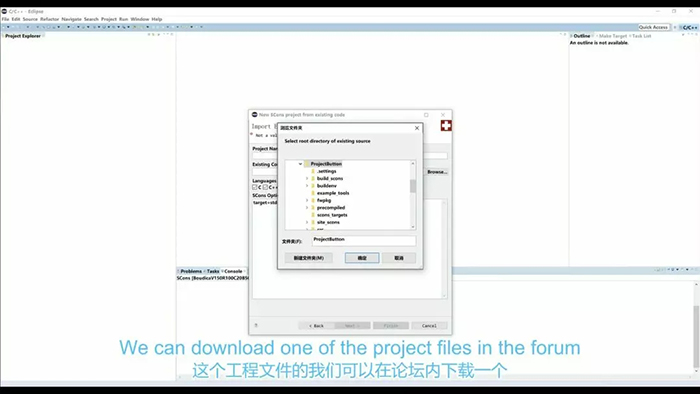700x394 pixels.
Task: Select the buildenv folder row
Action: (327, 186)
